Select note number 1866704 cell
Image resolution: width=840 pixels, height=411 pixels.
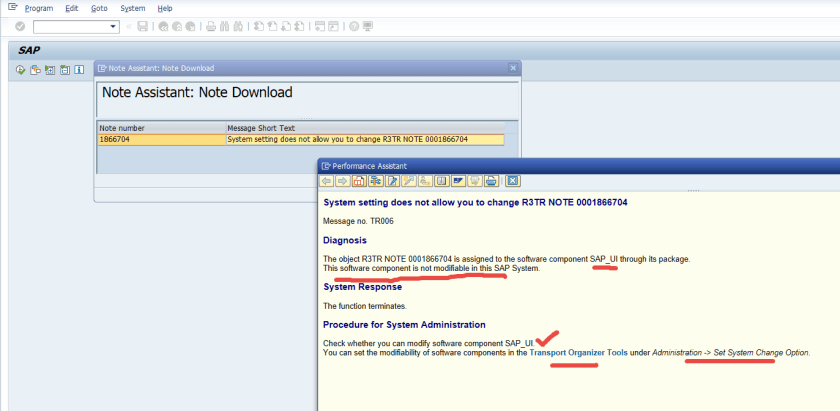[162, 139]
